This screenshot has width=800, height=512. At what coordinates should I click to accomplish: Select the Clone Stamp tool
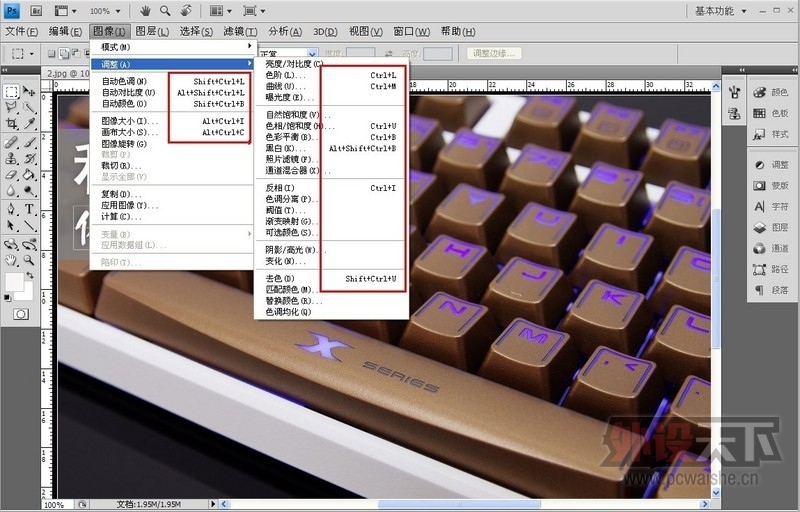pos(11,159)
